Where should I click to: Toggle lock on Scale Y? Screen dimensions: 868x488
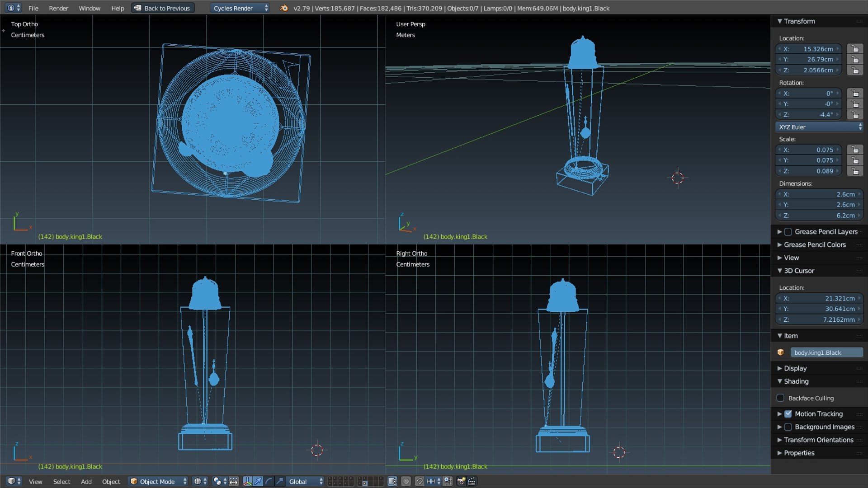pos(855,160)
